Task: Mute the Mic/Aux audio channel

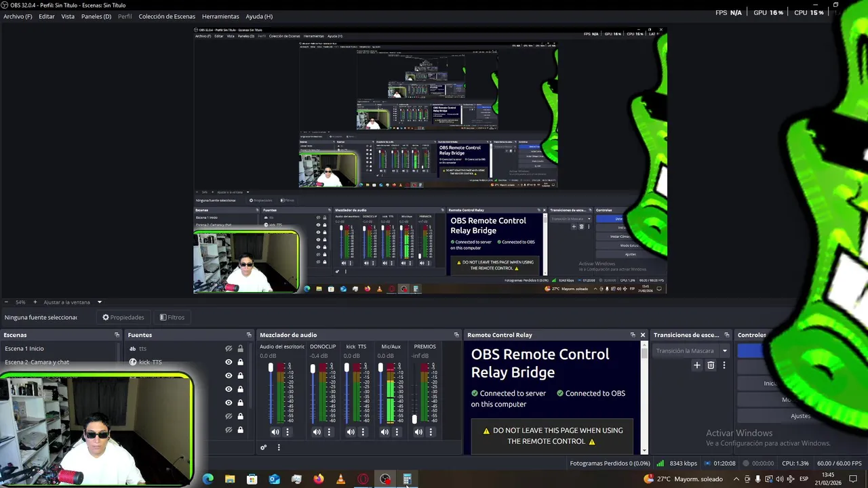Action: [384, 432]
